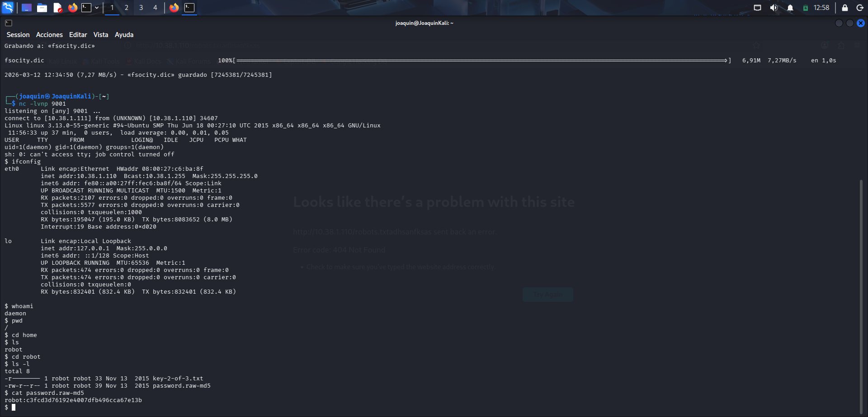Click the battery indicator in the tray
Screen dimensions: 868x417
806,7
